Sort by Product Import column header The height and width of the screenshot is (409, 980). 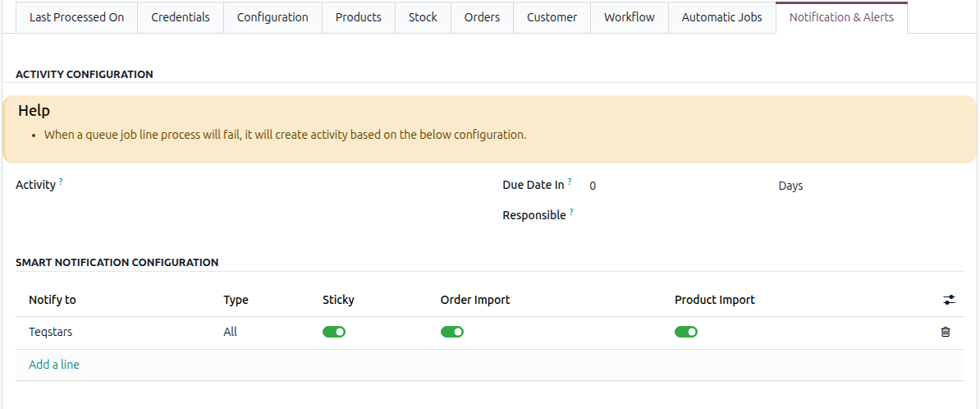pos(714,300)
